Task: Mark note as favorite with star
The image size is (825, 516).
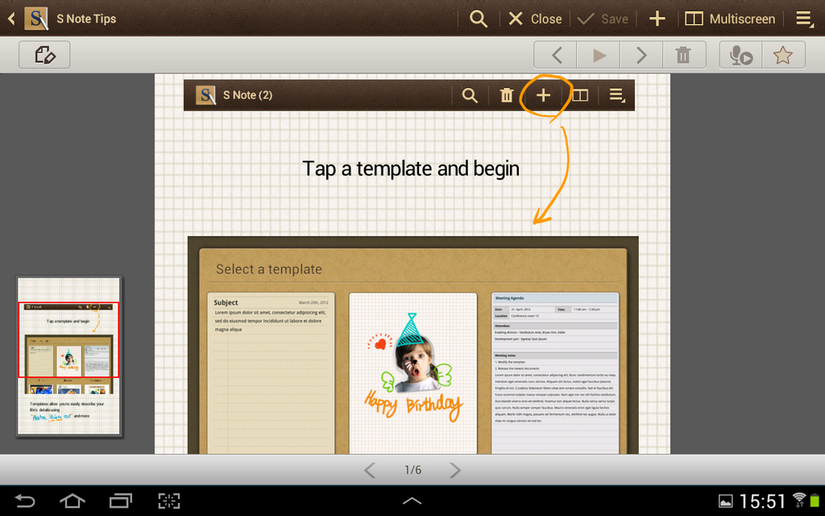Action: coord(783,55)
